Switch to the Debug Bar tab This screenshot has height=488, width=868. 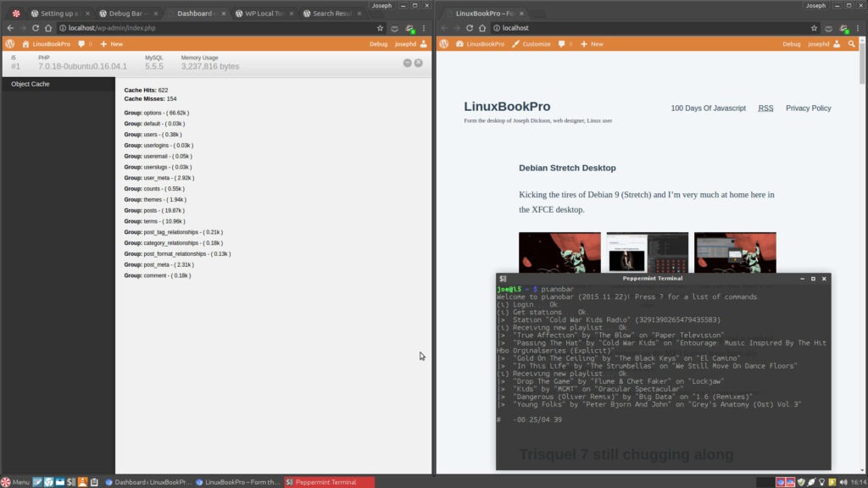tap(129, 14)
